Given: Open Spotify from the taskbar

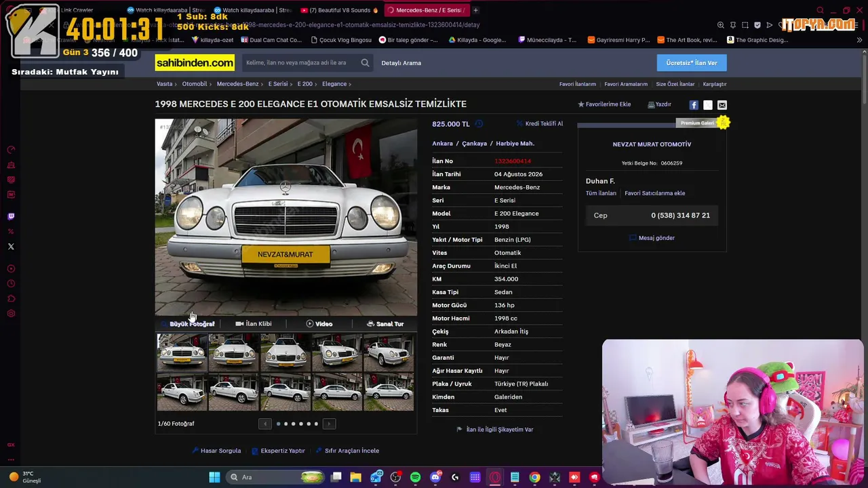Looking at the screenshot, I should [x=415, y=477].
